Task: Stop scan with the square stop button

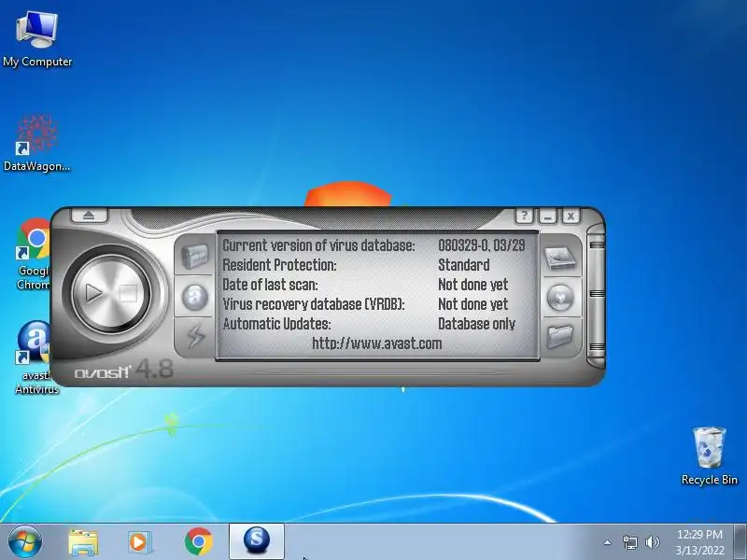Action: click(x=128, y=293)
